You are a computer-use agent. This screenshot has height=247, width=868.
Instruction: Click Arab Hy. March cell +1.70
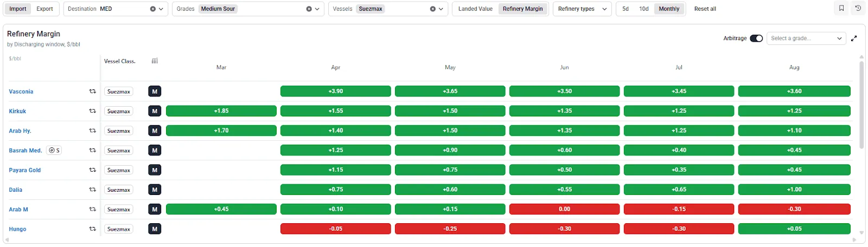point(221,131)
